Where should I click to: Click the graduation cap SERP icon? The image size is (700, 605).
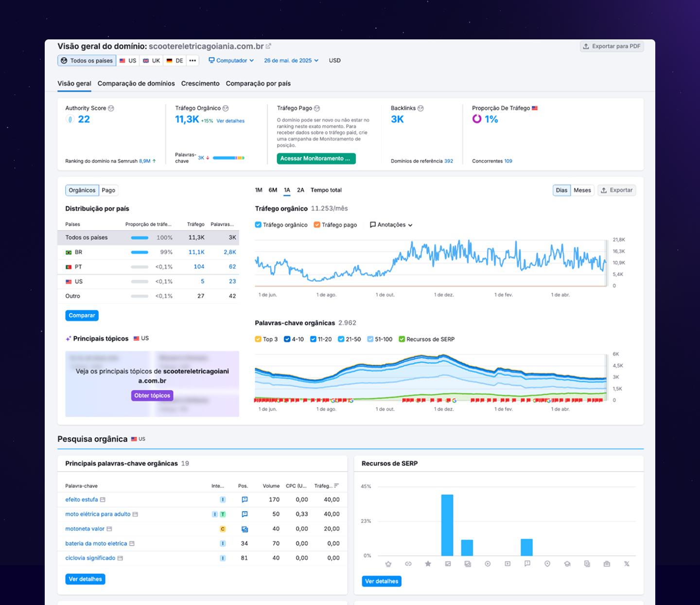[567, 564]
